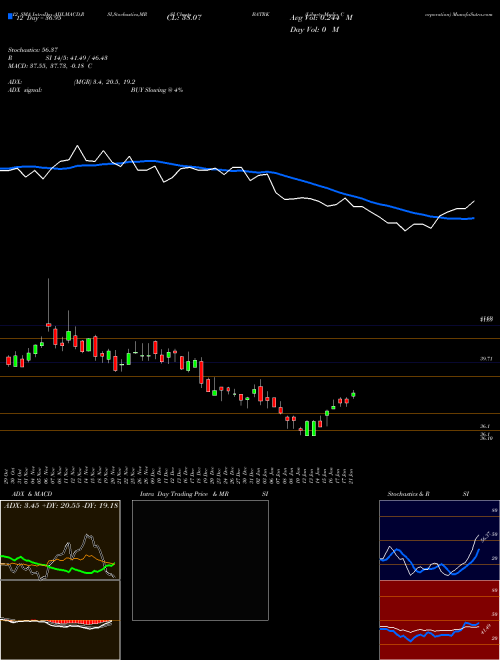
Task: Click the last green candle on the chart
Action: 353,394
